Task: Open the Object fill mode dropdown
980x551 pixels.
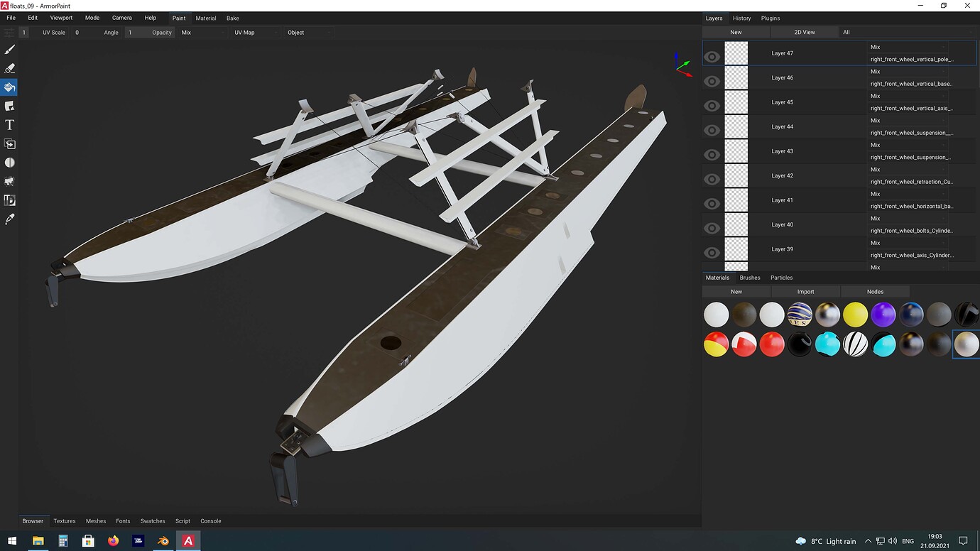Action: pyautogui.click(x=309, y=33)
